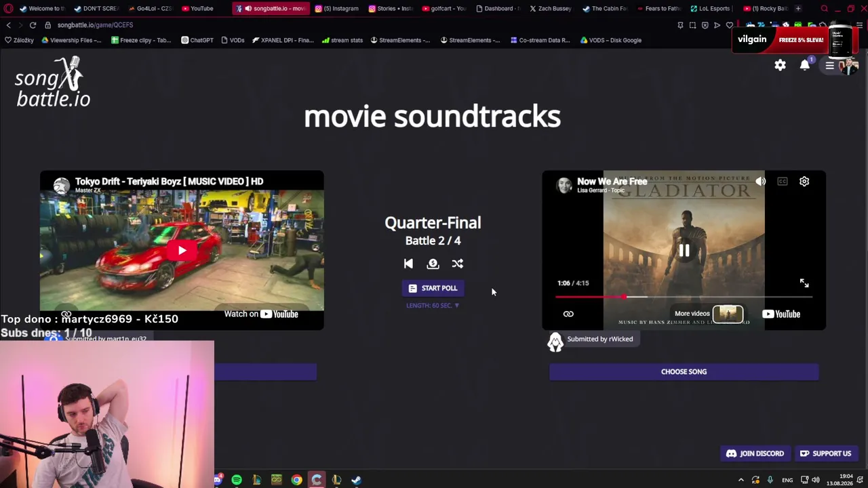
Task: Open the VODS - Disk Google bookmark
Action: (610, 40)
